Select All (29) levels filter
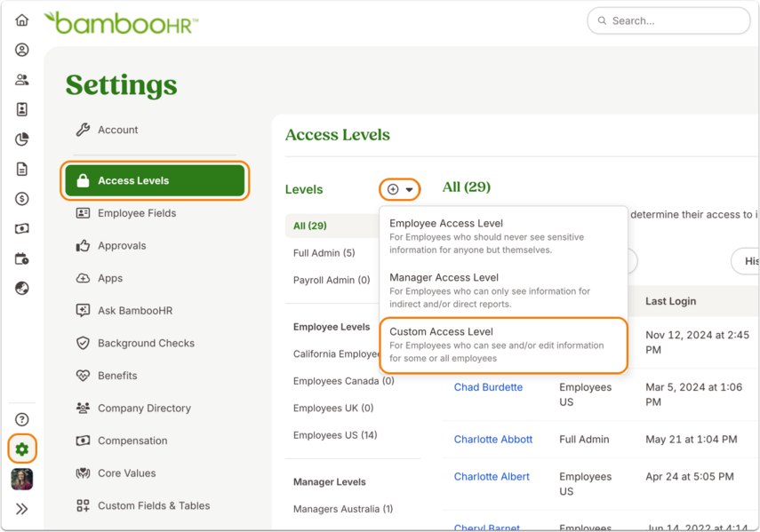This screenshot has width=760, height=532. (x=333, y=226)
